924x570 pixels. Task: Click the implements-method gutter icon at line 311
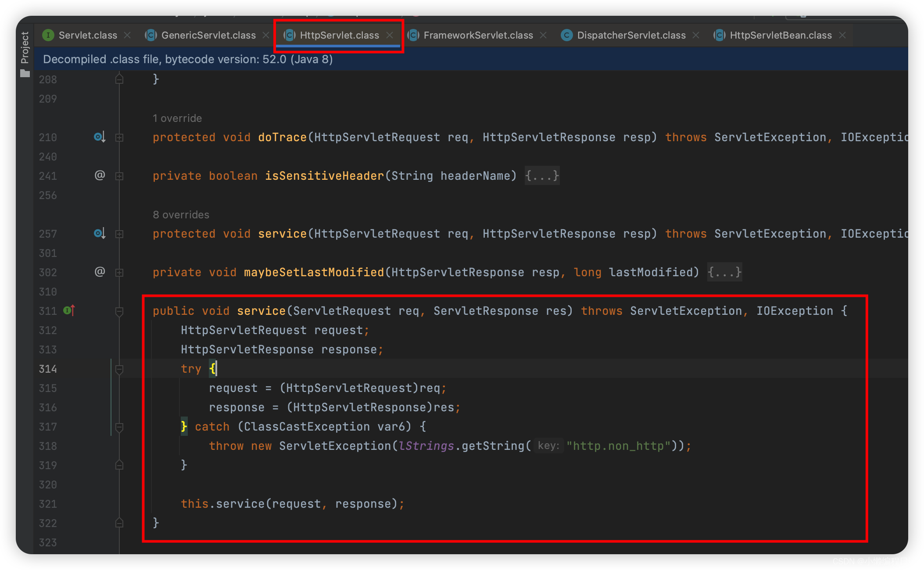[69, 310]
